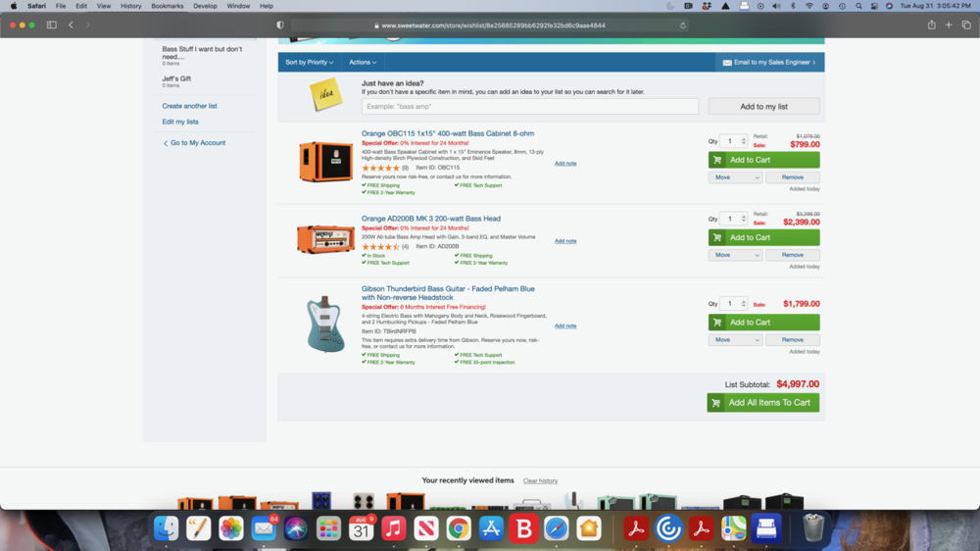Launch Apple Music from the Dock
The image size is (980, 551).
(x=394, y=528)
